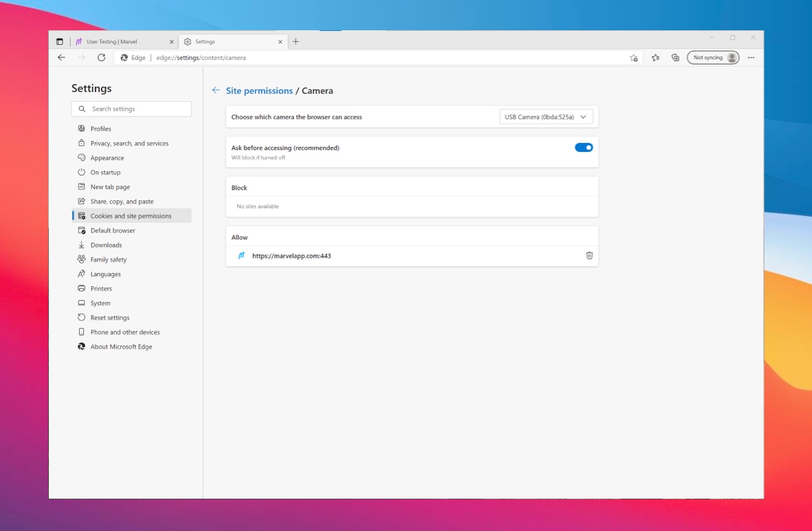Click the No sites available text under Block
The image size is (812, 531).
258,206
